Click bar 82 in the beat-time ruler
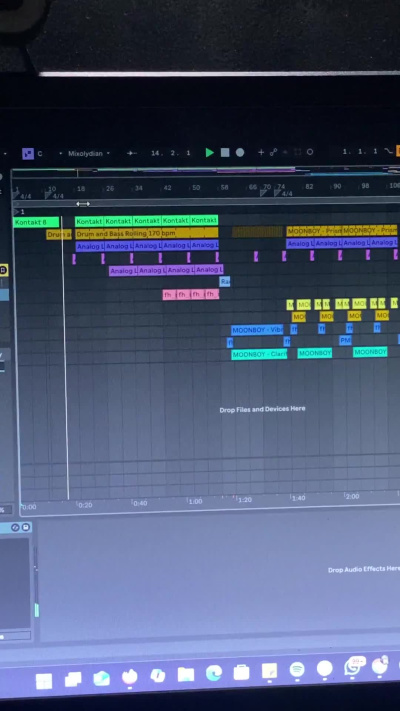 pyautogui.click(x=309, y=186)
